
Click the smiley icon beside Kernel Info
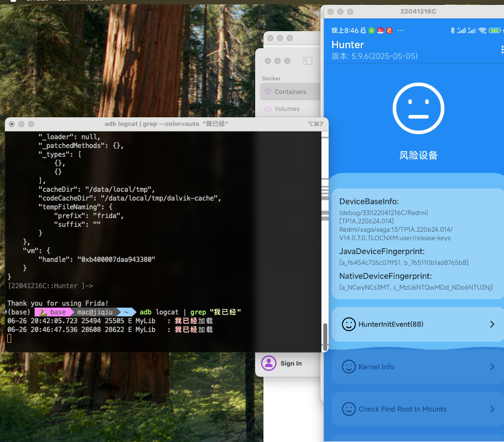tap(349, 367)
